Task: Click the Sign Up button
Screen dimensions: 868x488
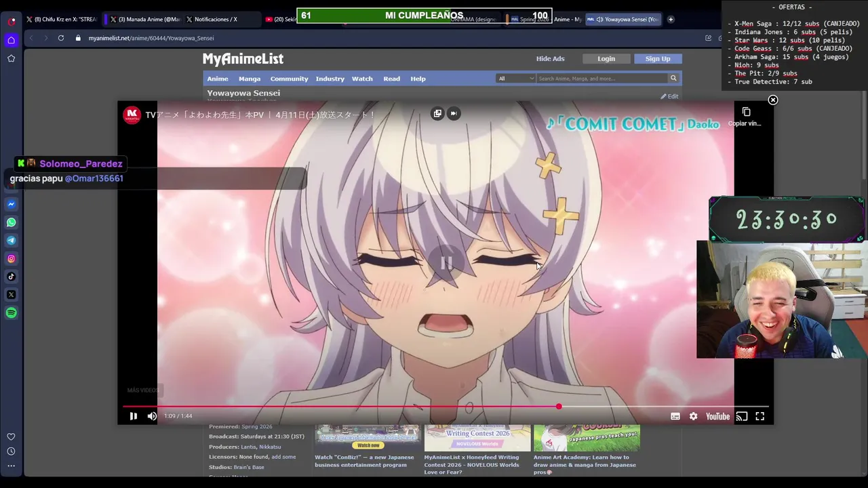Action: (658, 59)
